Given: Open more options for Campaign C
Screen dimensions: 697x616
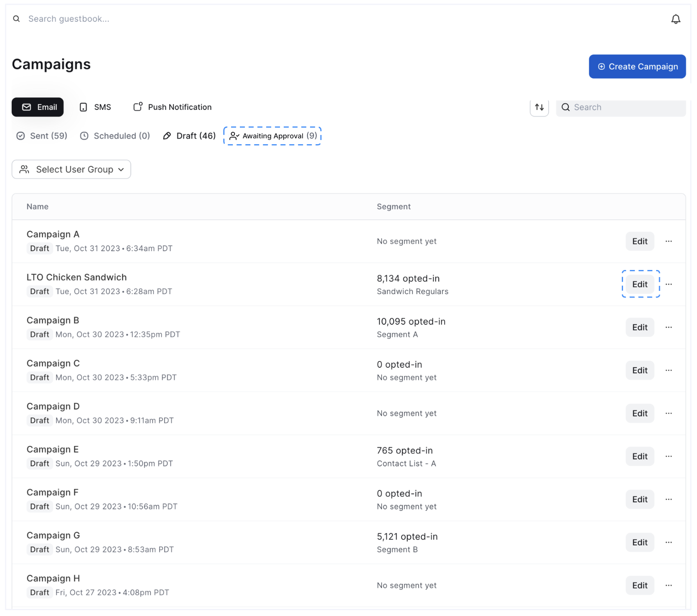Looking at the screenshot, I should coord(669,371).
